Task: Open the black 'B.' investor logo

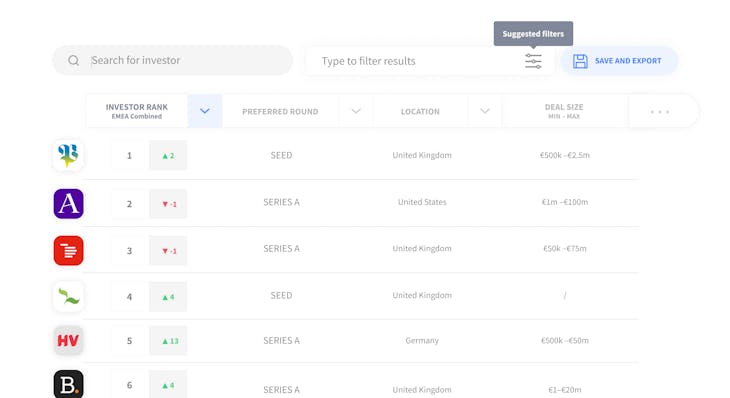Action: pyautogui.click(x=68, y=385)
